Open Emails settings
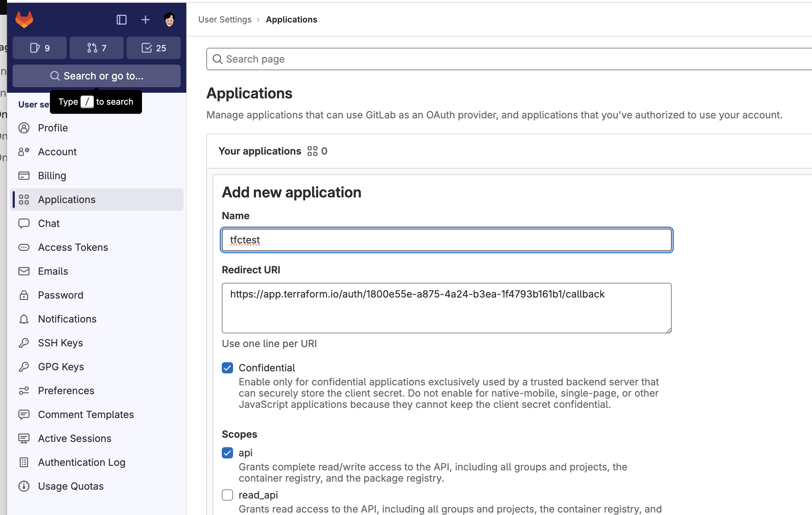 [x=97, y=271]
